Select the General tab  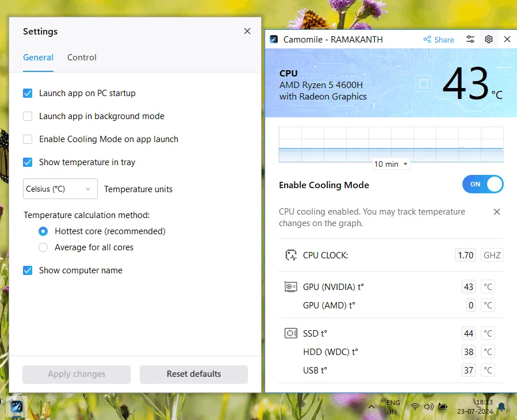click(x=38, y=58)
